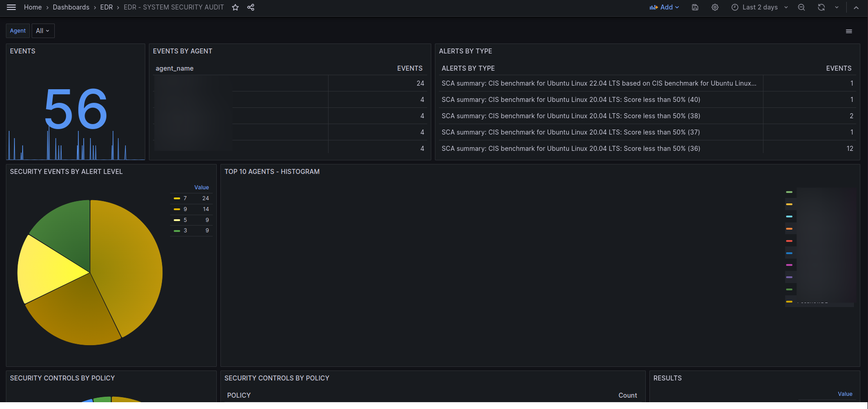
Task: Expand the Add panel dropdown
Action: coord(664,7)
